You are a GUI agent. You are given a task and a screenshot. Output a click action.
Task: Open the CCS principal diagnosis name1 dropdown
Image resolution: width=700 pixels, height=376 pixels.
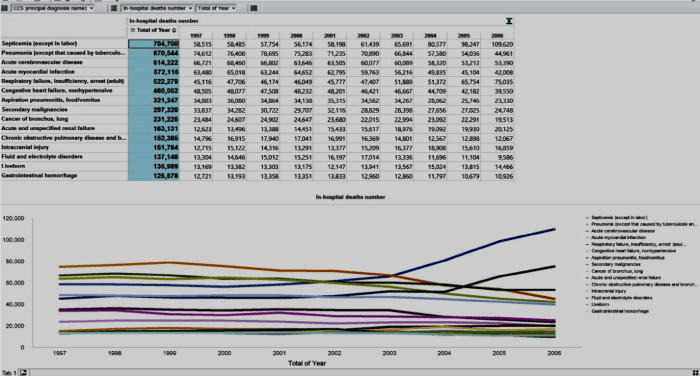pos(53,8)
